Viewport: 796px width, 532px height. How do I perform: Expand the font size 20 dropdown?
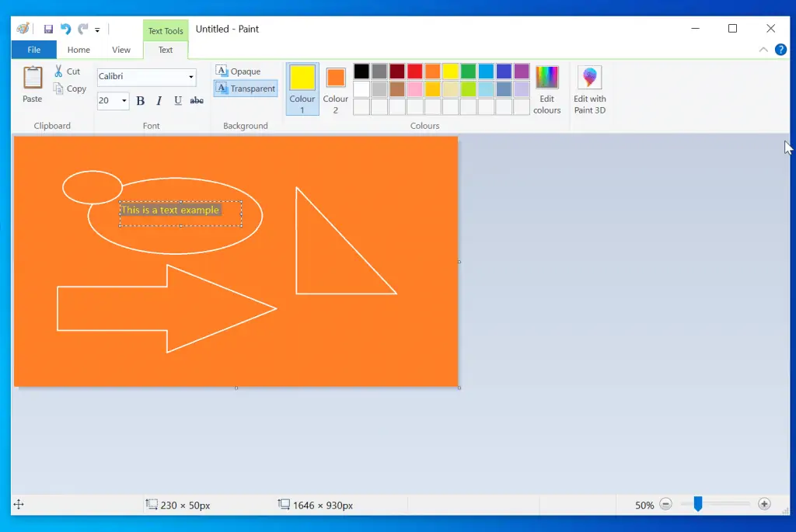[x=124, y=101]
